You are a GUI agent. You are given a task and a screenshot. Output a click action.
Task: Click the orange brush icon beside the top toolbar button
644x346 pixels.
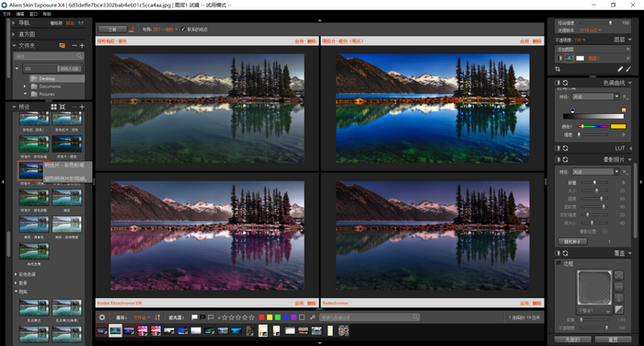(132, 29)
